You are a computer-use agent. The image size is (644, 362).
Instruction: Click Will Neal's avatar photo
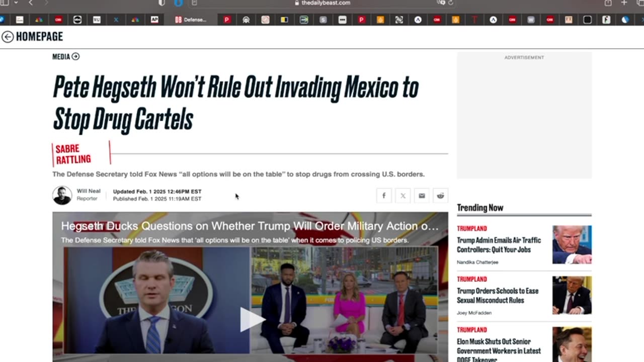click(62, 195)
